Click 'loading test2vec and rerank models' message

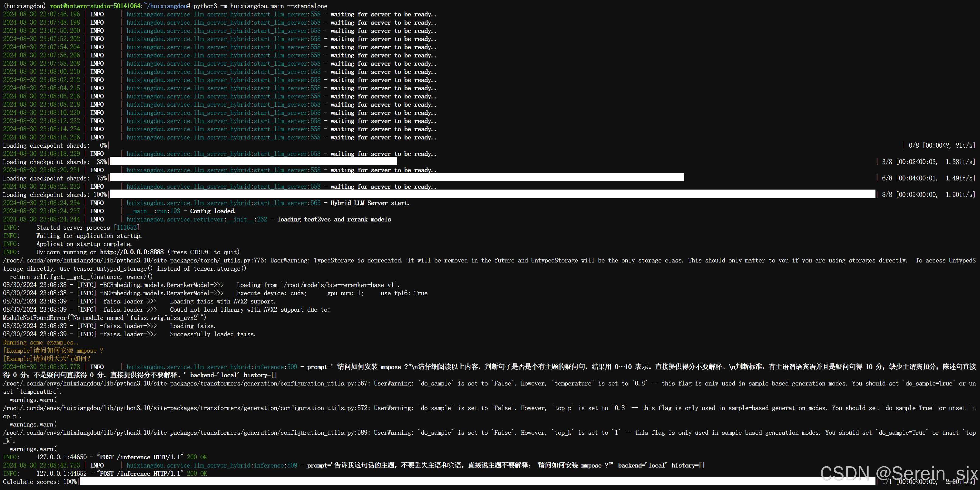[x=334, y=220]
